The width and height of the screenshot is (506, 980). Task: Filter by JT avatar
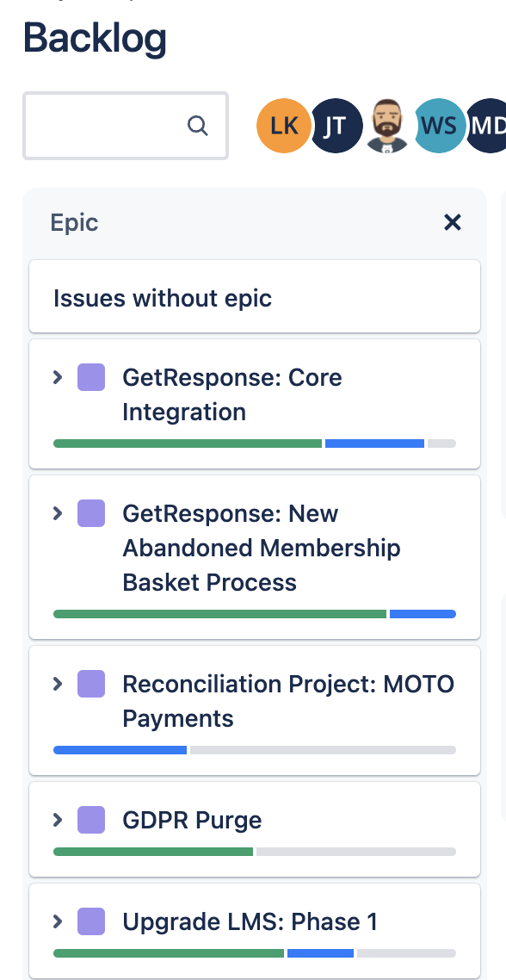tap(336, 126)
